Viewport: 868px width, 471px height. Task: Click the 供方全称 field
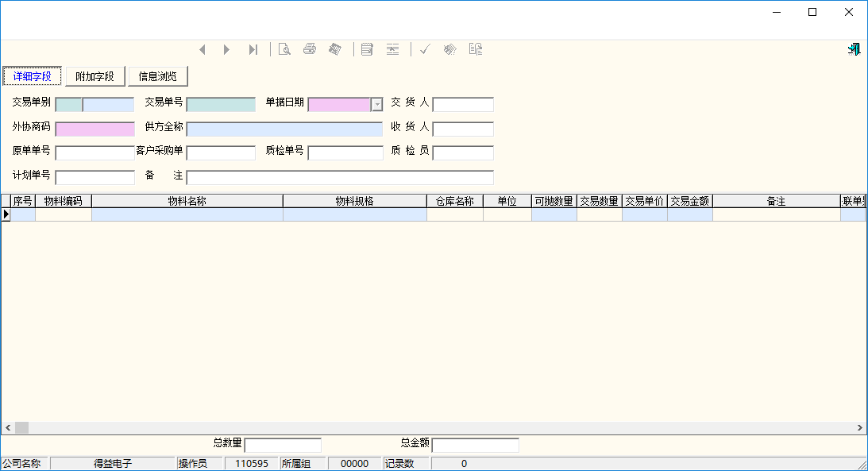click(x=284, y=129)
